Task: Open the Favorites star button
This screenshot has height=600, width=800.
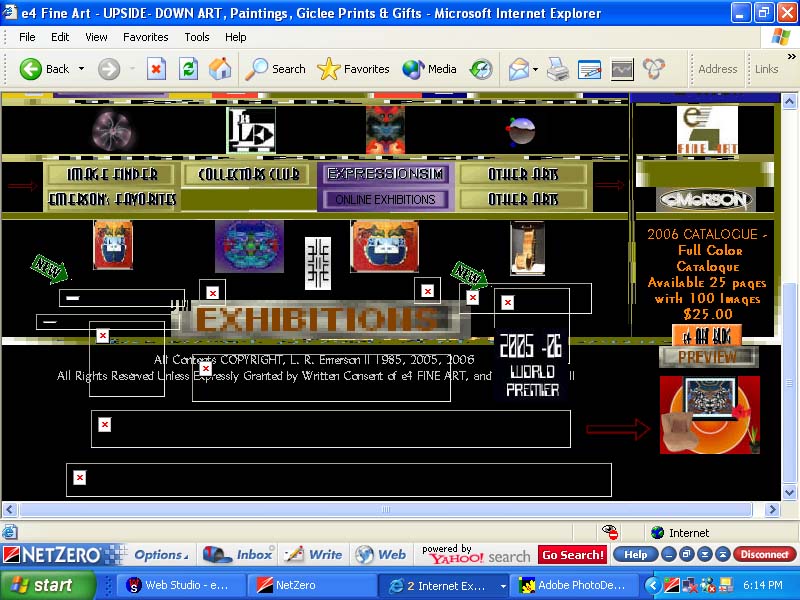Action: pos(353,69)
